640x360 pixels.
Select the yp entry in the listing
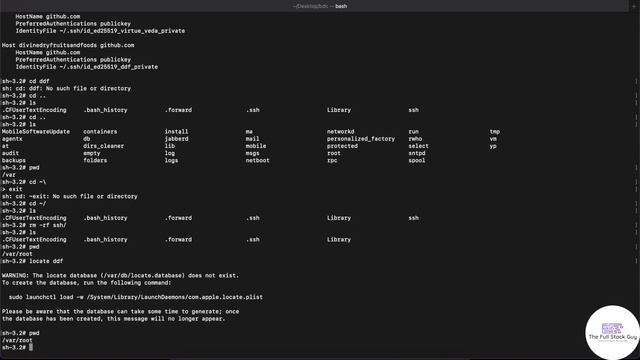493,146
